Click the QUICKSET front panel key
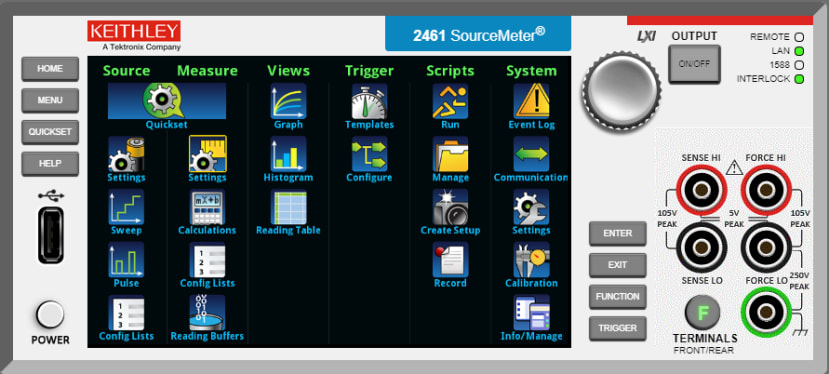Screen dimensions: 829x374 pyautogui.click(x=50, y=132)
